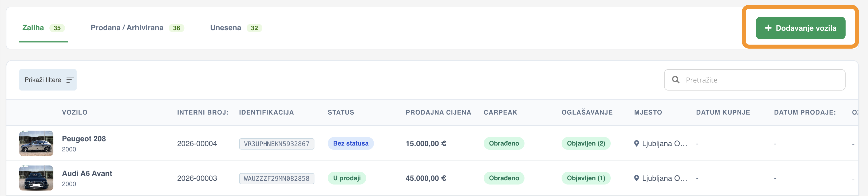The height and width of the screenshot is (196, 868).
Task: Sort by Interni broj column header
Action: [x=203, y=112]
